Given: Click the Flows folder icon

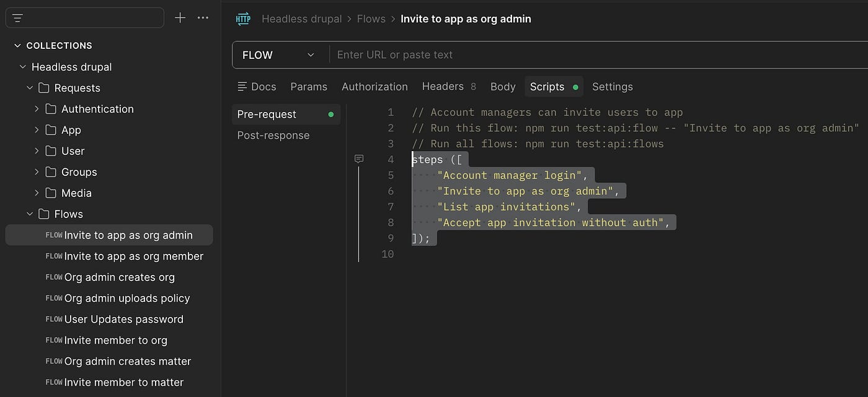Looking at the screenshot, I should coord(44,214).
